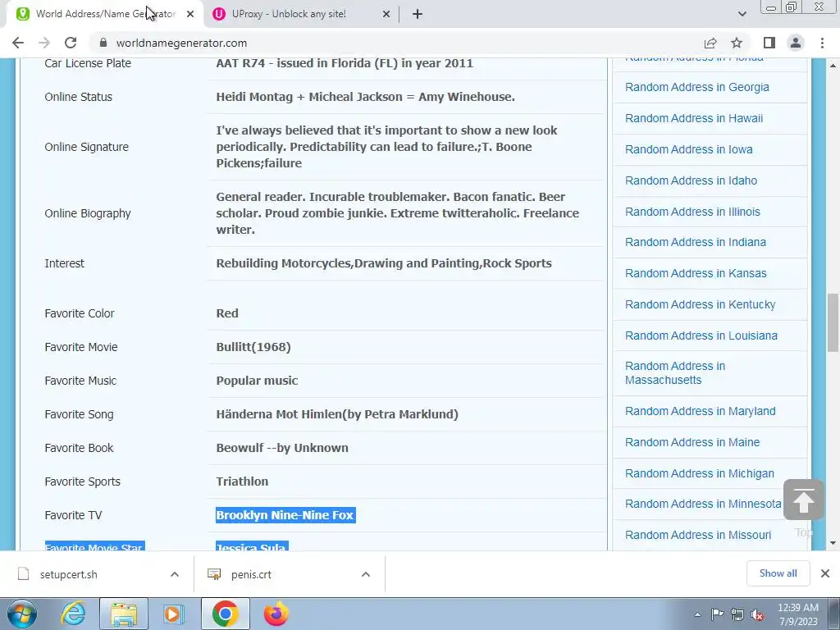The width and height of the screenshot is (840, 630).
Task: Open Random Address in Michigan link
Action: tap(700, 473)
